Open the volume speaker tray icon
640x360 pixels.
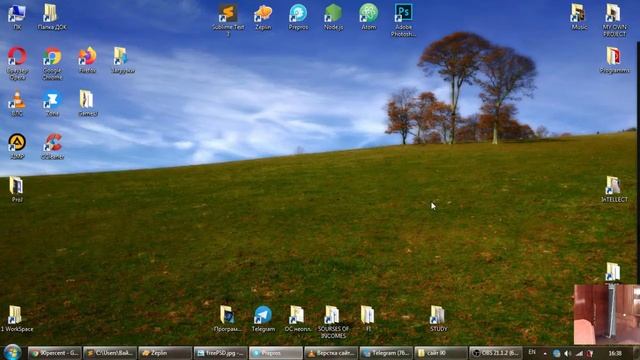coord(567,353)
